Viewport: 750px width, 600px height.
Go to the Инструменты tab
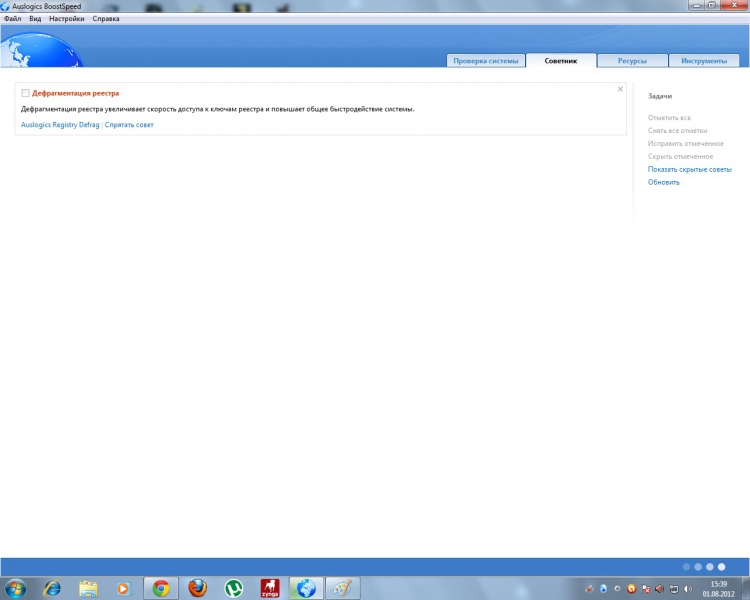[x=704, y=61]
